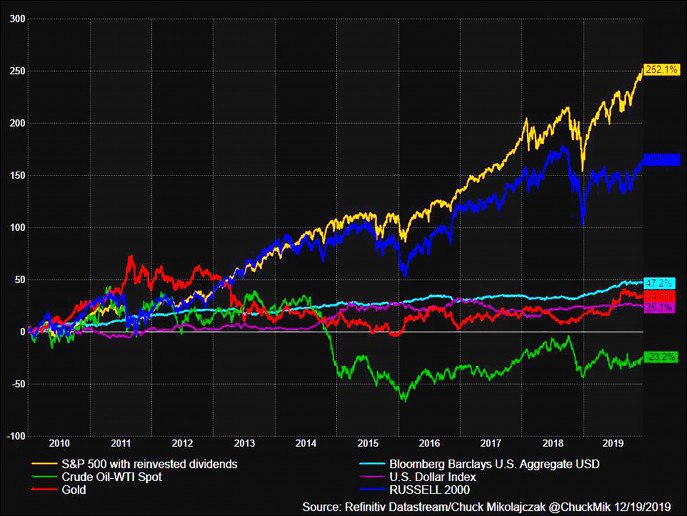Click the 300 label on the y-axis
687x516 pixels.
tap(17, 19)
